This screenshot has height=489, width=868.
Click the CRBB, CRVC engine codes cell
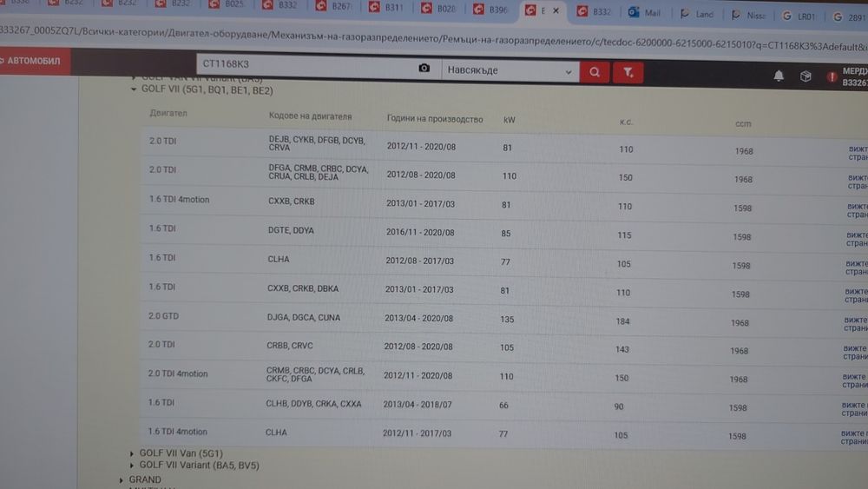290,346
